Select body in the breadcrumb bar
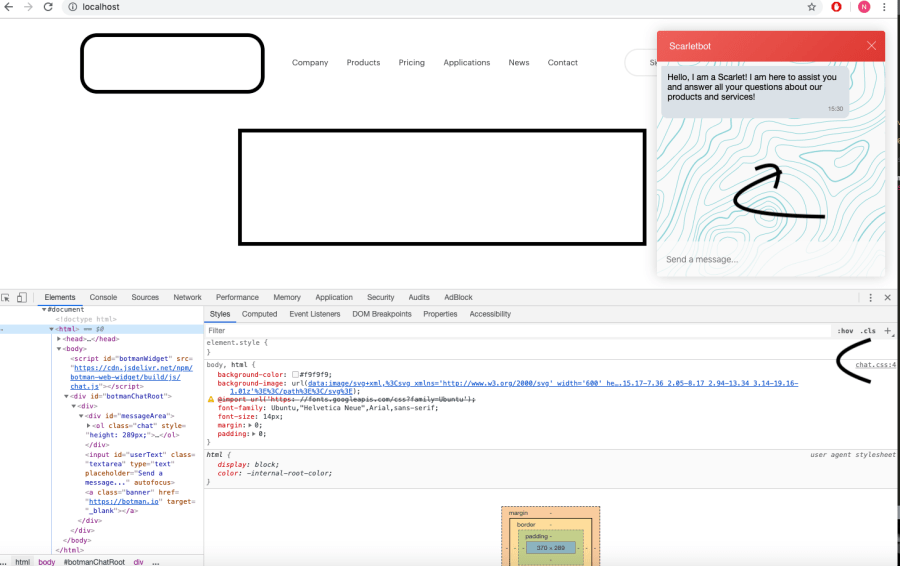This screenshot has width=900, height=566. [46, 562]
